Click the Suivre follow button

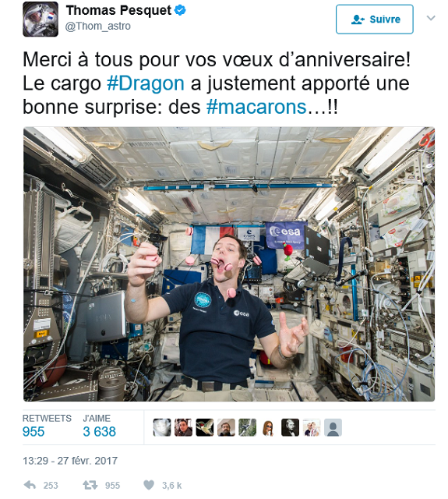[x=375, y=19]
